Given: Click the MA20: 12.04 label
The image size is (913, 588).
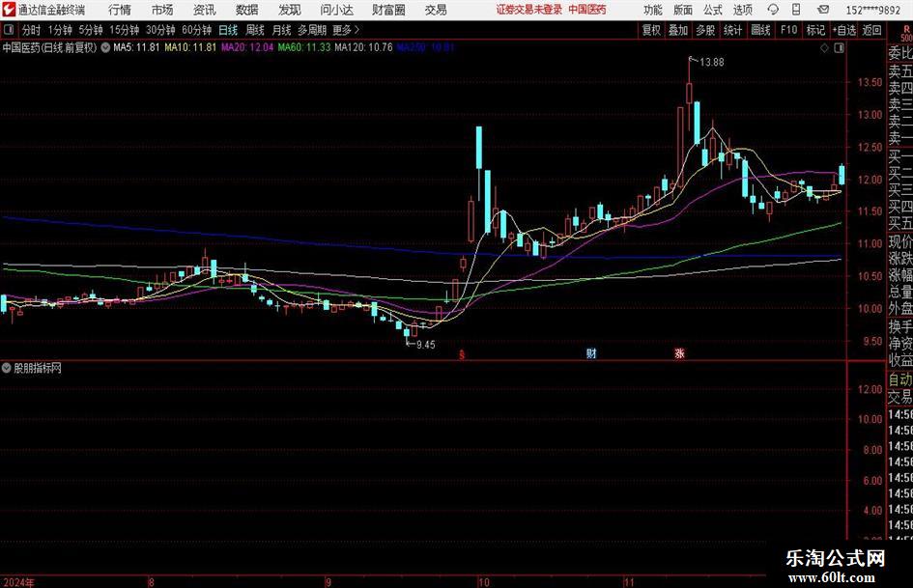Looking at the screenshot, I should pyautogui.click(x=247, y=47).
